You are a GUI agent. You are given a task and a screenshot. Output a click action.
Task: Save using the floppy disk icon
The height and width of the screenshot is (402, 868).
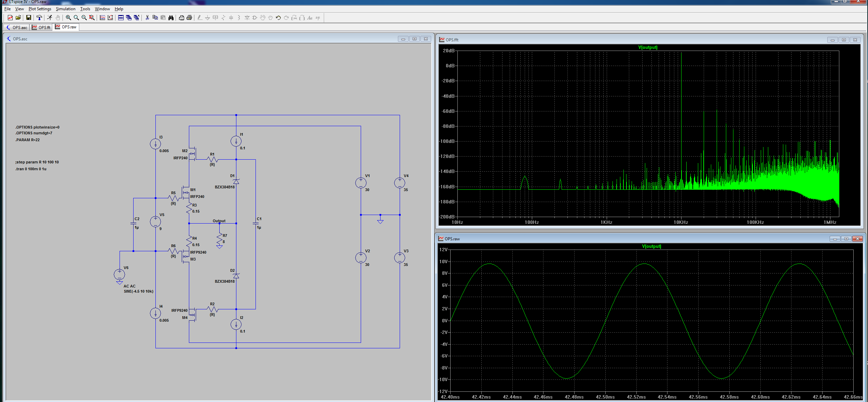click(29, 18)
